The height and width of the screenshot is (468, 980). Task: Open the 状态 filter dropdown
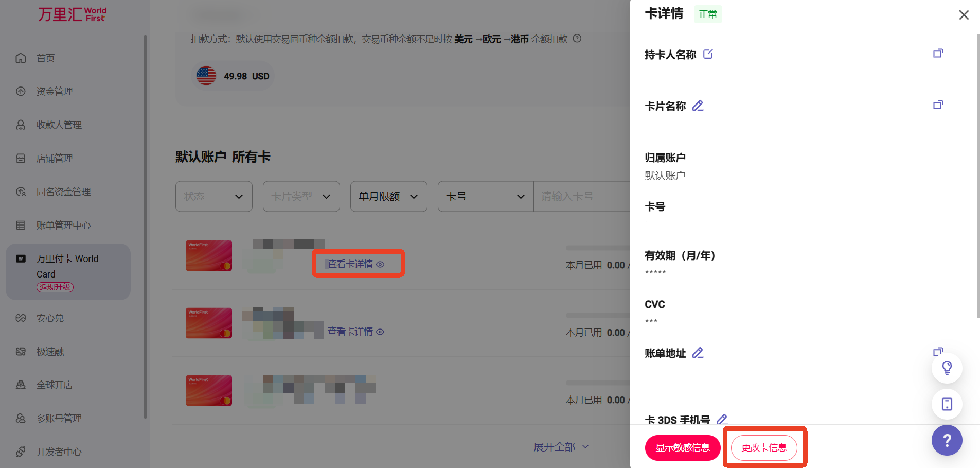tap(214, 196)
